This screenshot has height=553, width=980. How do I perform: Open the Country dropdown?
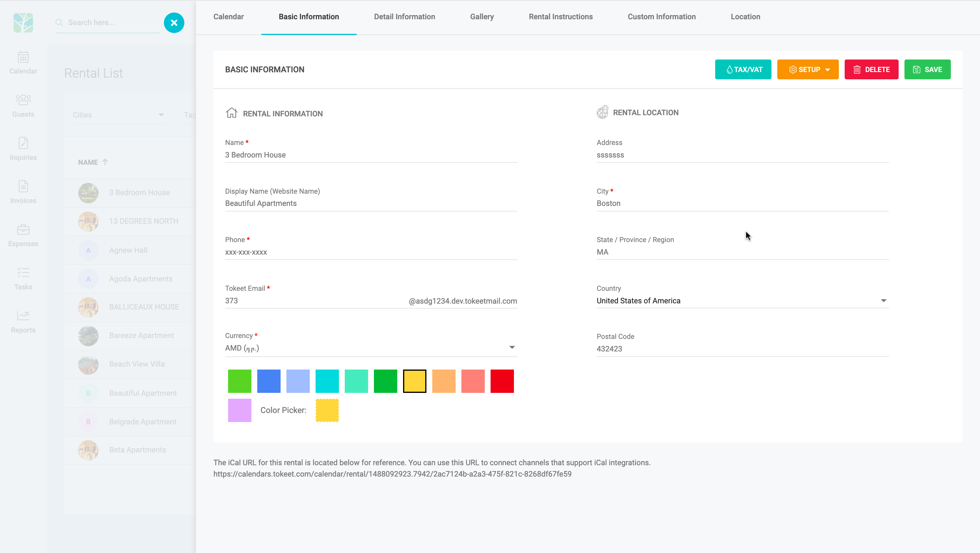pos(883,301)
